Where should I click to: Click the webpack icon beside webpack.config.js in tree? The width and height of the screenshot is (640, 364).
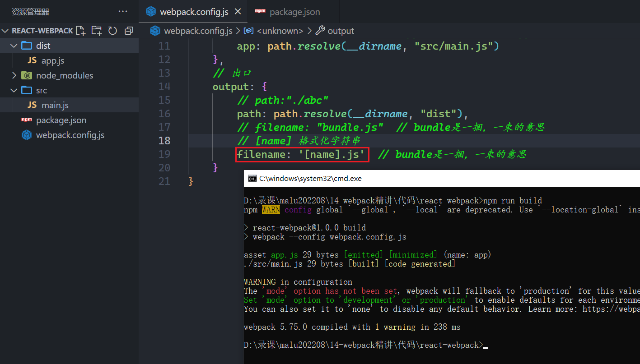pos(27,135)
